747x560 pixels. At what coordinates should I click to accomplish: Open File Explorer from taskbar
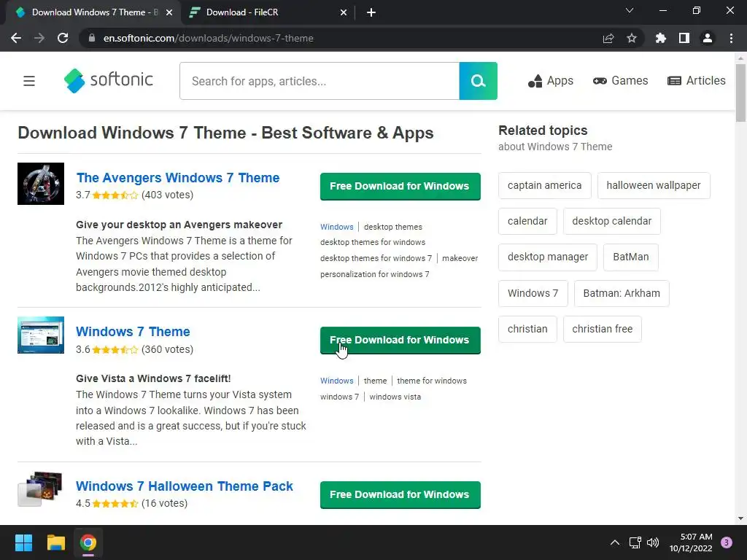point(55,542)
